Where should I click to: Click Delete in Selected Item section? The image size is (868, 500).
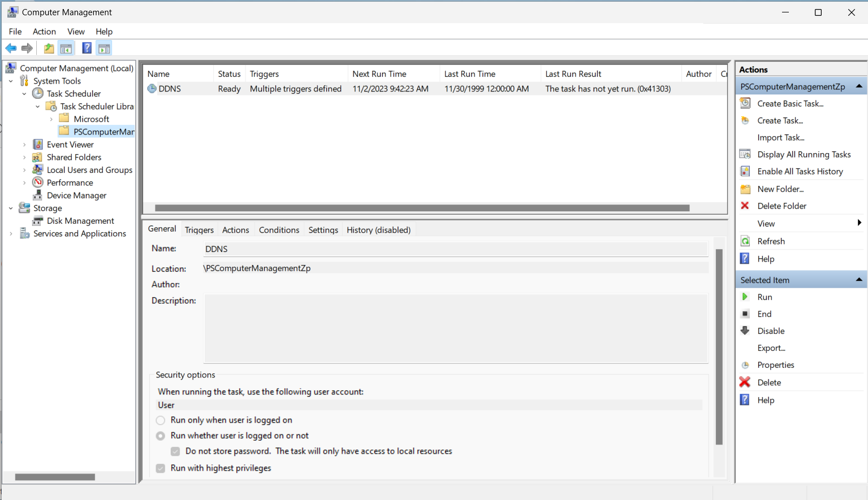coord(769,382)
